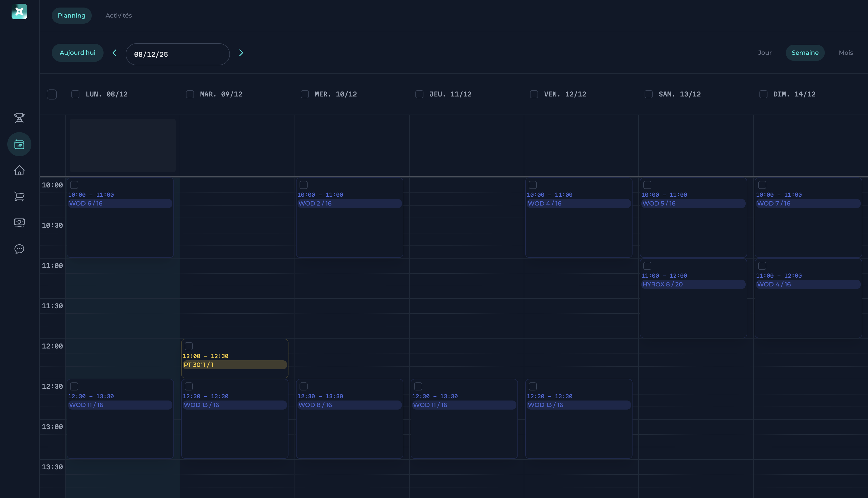Check the PT 30' session checkbox

189,346
